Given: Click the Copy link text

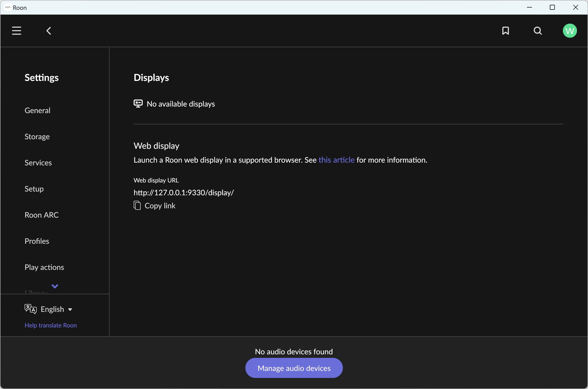Looking at the screenshot, I should click(160, 206).
